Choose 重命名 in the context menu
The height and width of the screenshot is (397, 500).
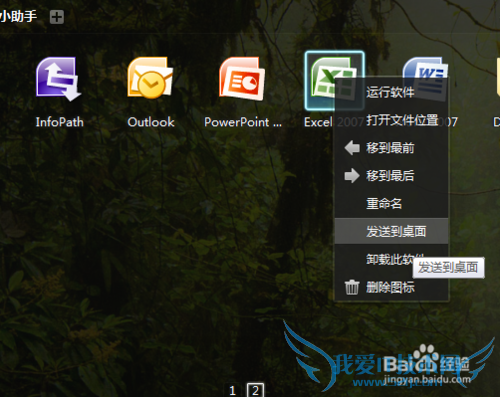pos(391,203)
